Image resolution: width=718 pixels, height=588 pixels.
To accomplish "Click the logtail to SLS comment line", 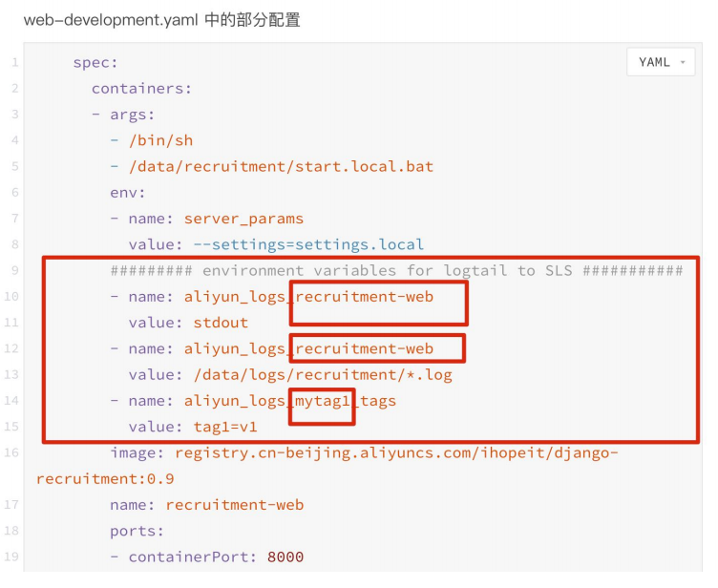I will click(x=396, y=270).
